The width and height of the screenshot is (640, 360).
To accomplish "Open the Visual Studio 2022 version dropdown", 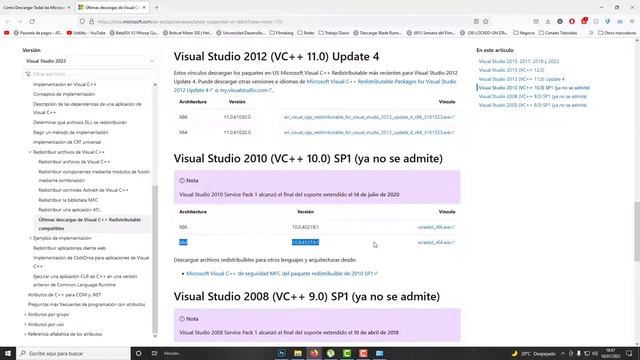I will pos(89,61).
